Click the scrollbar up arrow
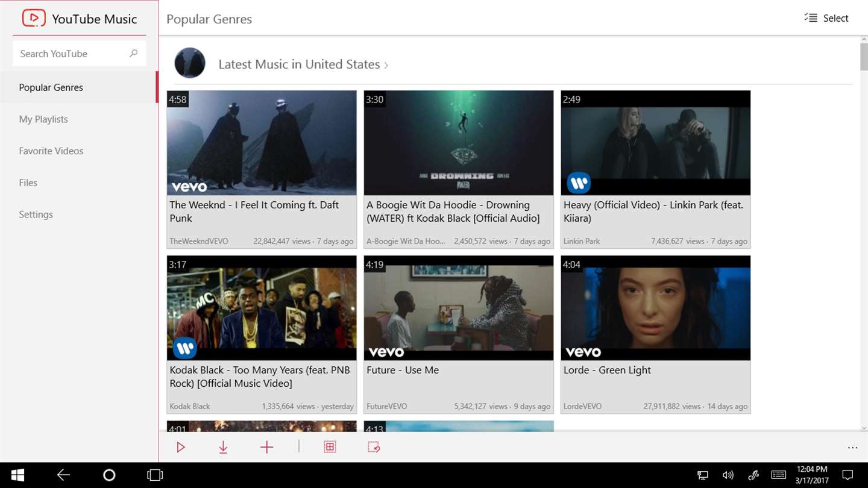This screenshot has height=488, width=868. pos(864,39)
